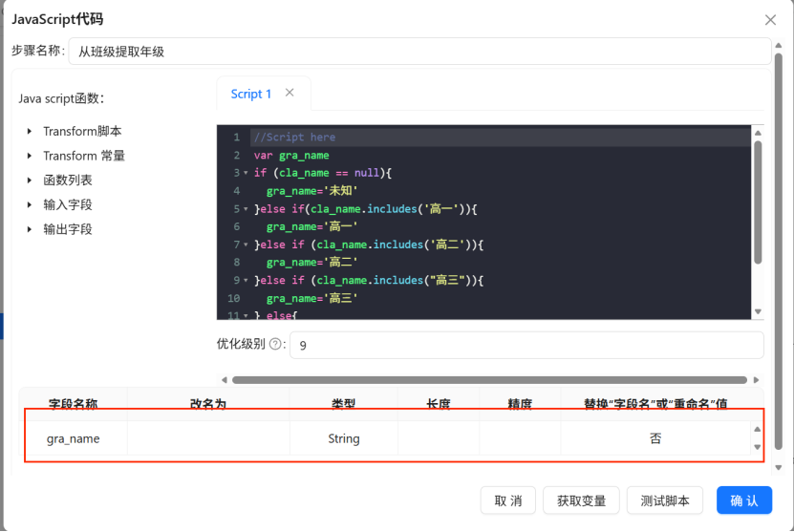794x532 pixels.
Task: Click the code editor scrollbar up arrow
Action: 758,133
